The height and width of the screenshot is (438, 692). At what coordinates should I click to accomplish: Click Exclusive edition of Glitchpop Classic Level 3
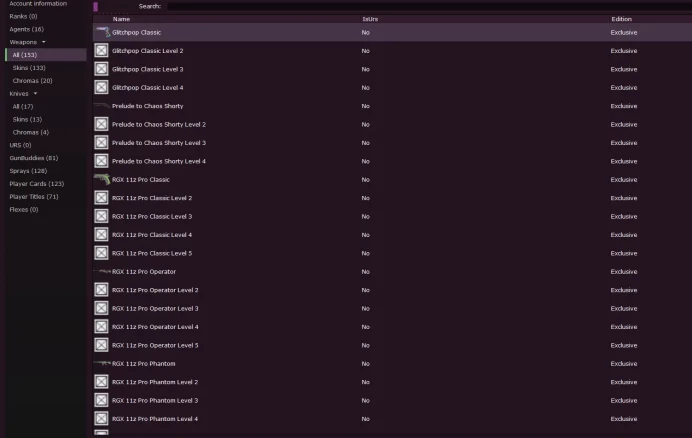pyautogui.click(x=624, y=69)
